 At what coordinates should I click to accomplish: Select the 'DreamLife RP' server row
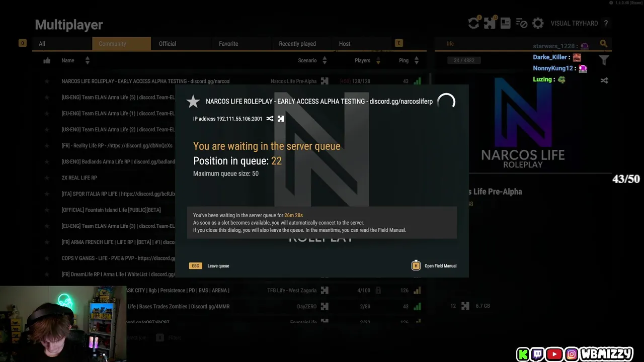(x=118, y=274)
